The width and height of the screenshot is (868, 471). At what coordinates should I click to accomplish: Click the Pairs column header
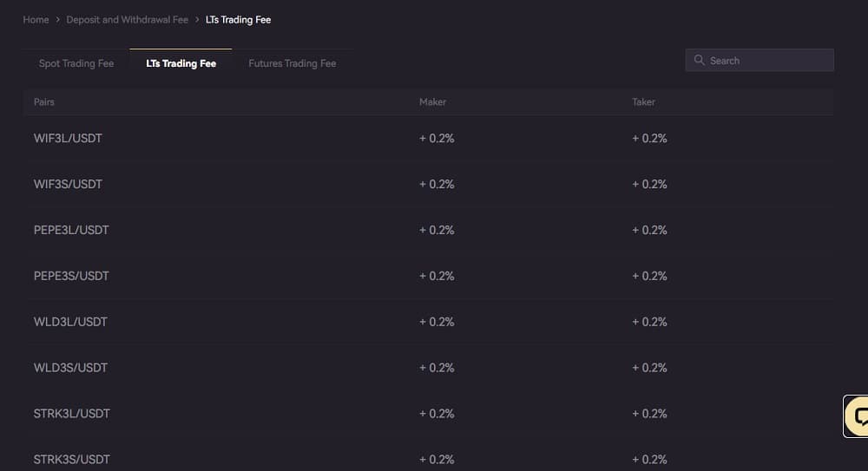point(43,101)
